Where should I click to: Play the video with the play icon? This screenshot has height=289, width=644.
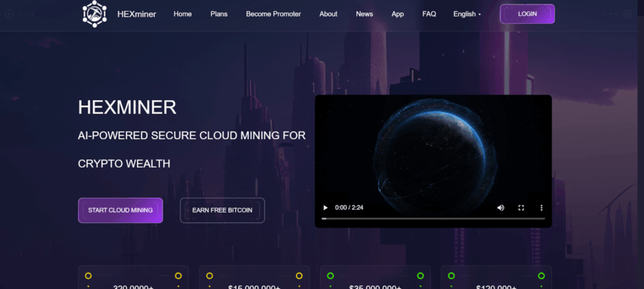point(325,207)
